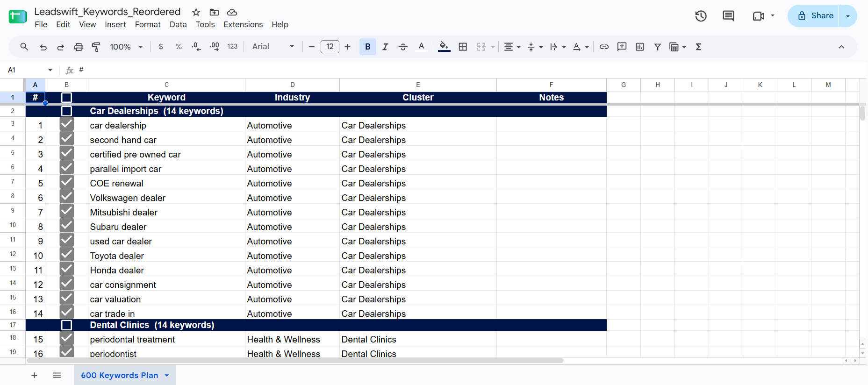Open the Borders tool

point(463,47)
